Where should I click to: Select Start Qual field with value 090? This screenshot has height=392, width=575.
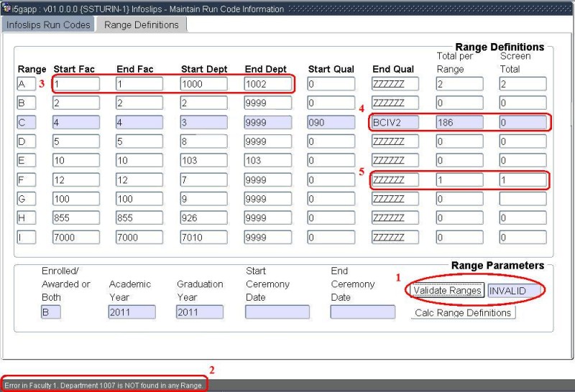[x=331, y=123]
